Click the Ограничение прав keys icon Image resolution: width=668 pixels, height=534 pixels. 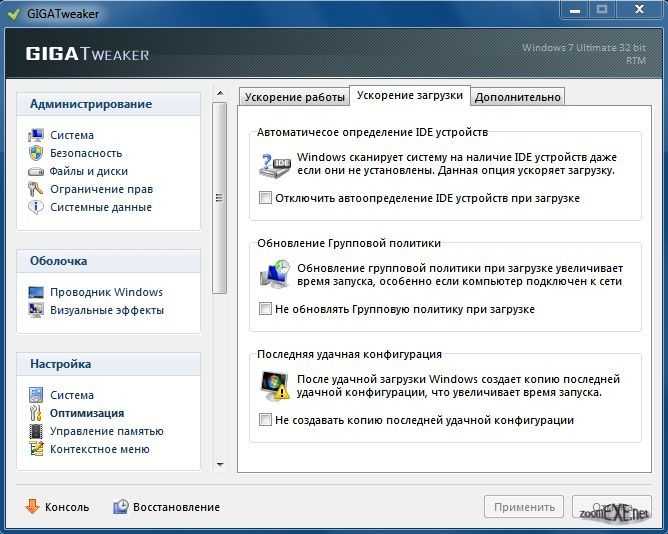coord(36,189)
